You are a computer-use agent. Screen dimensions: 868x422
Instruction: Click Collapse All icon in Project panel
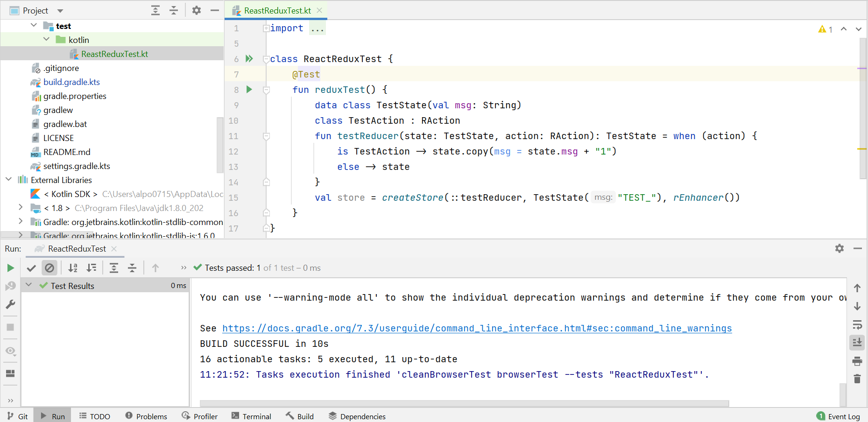point(174,10)
